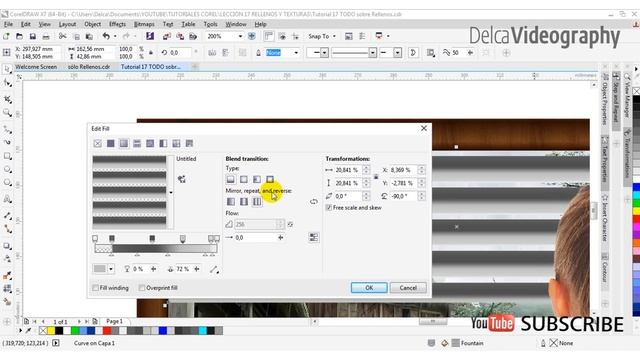Open start arrowhead dropdown
Image resolution: width=640 pixels, height=360 pixels.
point(324,53)
